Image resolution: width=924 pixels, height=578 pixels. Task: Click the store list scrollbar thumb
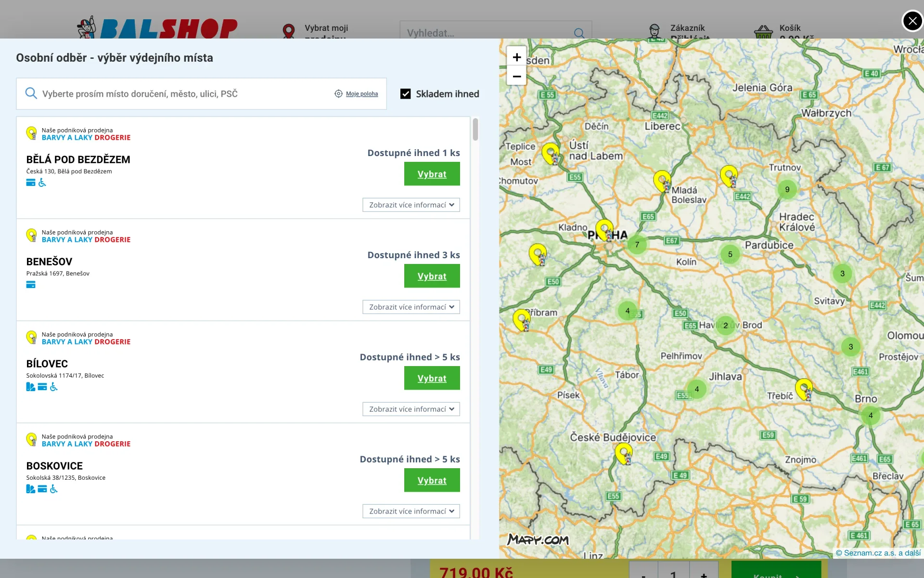click(475, 129)
